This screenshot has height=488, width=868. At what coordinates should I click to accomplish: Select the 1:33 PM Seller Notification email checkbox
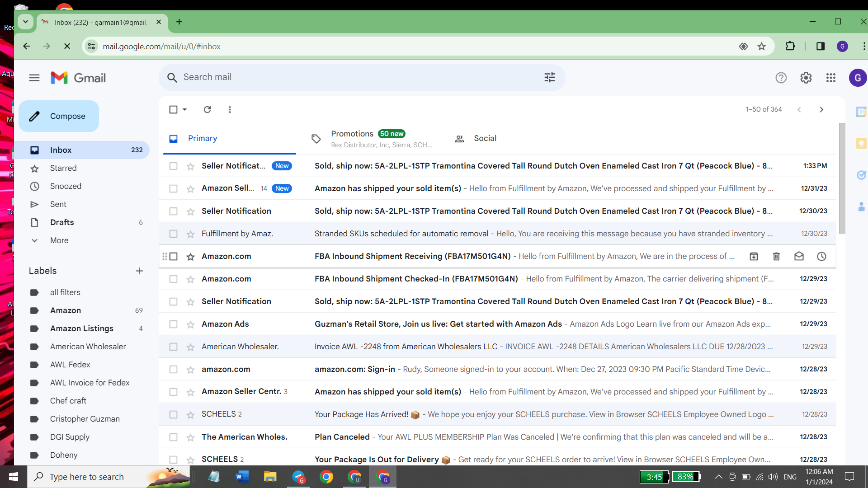tap(173, 166)
